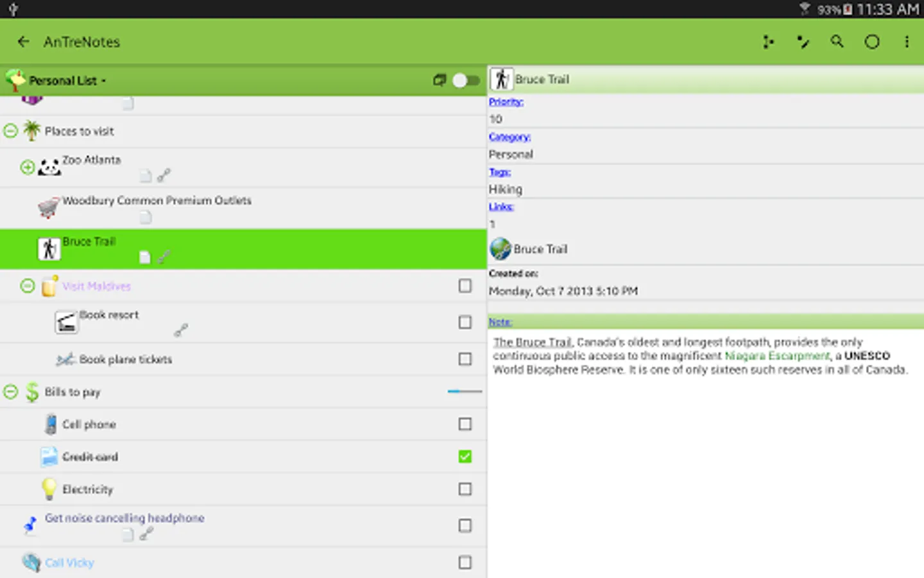Screen dimensions: 924x578
Task: Tap the checklist branch toolbar icon
Action: click(803, 42)
